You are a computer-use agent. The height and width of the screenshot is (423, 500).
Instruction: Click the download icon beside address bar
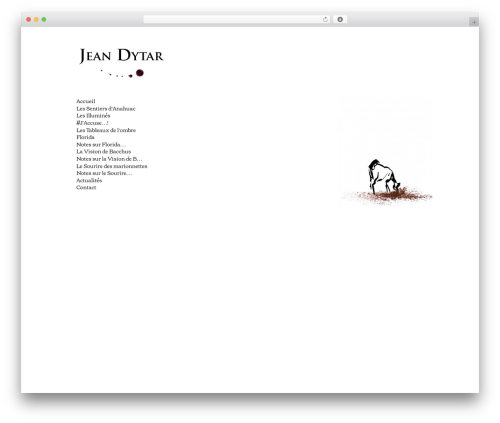[x=340, y=20]
